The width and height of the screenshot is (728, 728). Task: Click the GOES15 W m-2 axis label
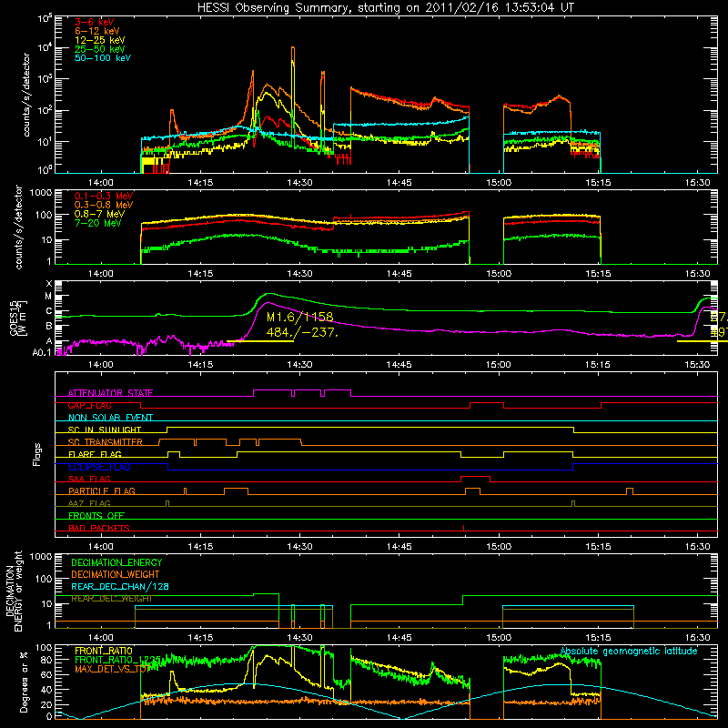(18, 318)
